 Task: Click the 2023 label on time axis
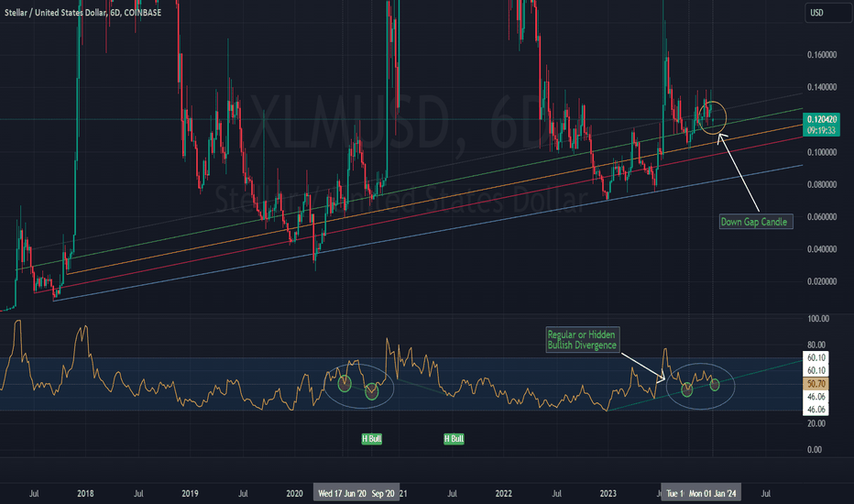[x=608, y=494]
